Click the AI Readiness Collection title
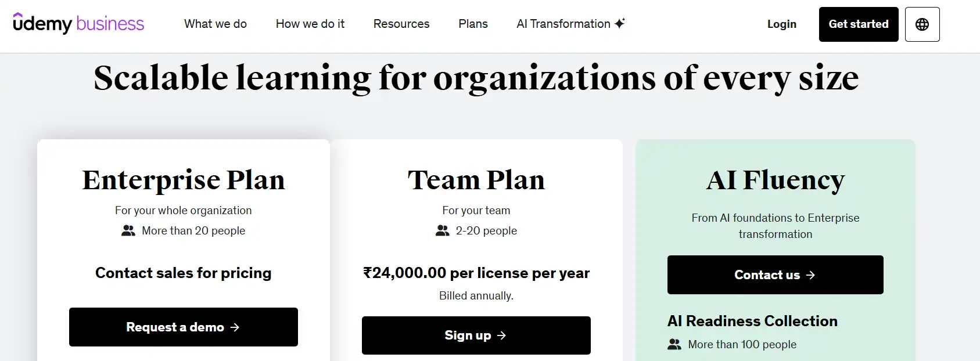Viewport: 980px width, 361px height. pyautogui.click(x=752, y=321)
